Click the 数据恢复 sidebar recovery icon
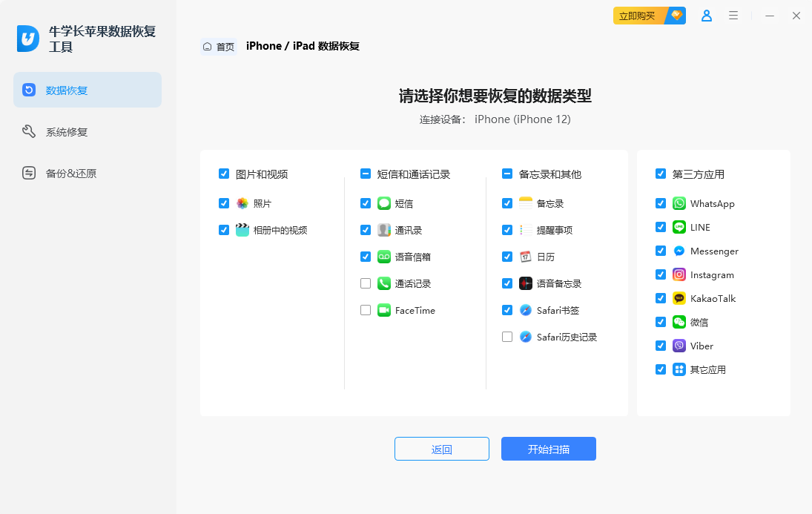This screenshot has width=812, height=514. 28,90
